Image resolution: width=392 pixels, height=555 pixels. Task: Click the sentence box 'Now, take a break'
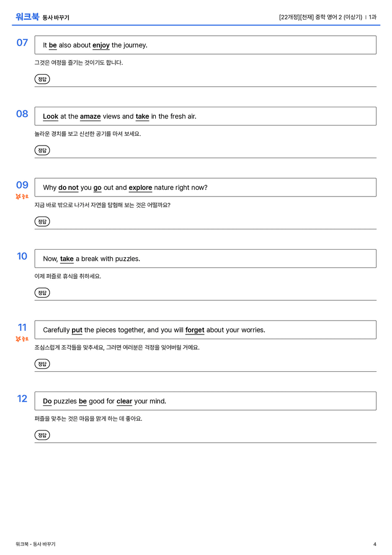click(x=205, y=258)
